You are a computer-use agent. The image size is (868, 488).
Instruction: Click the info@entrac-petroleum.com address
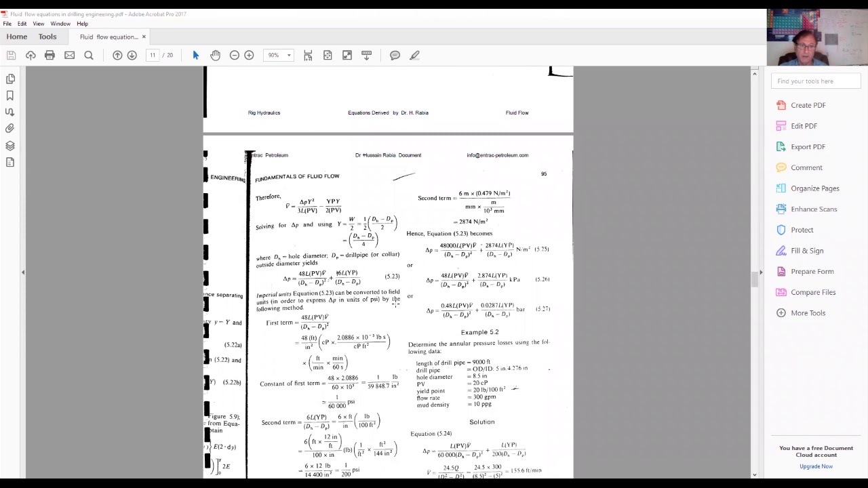(497, 155)
